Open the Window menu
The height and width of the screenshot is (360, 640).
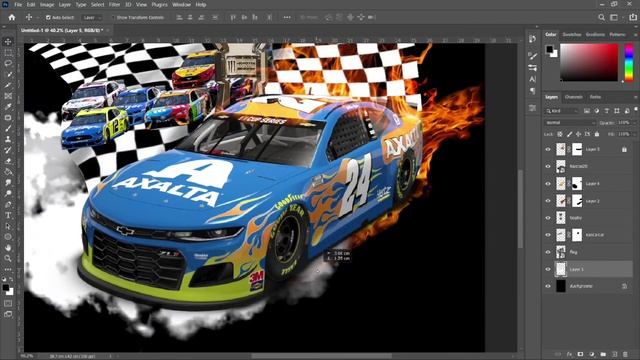click(x=181, y=4)
